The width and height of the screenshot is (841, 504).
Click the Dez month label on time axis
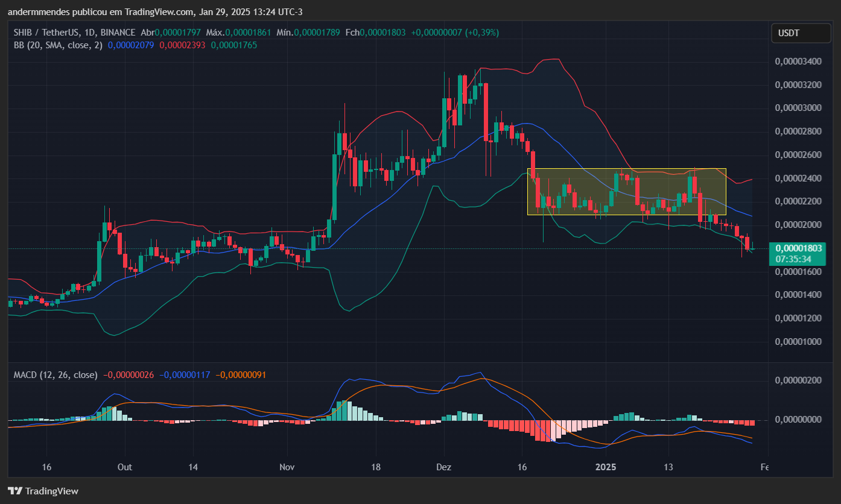[444, 467]
